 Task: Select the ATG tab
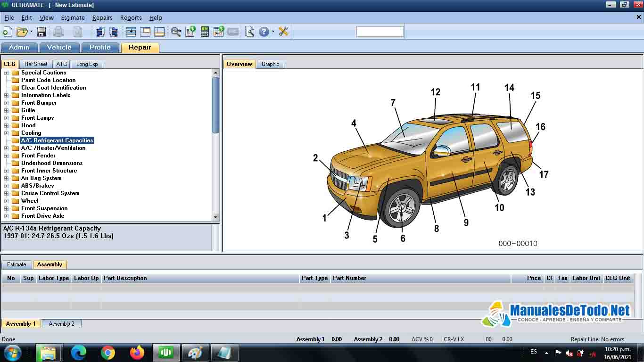pos(62,64)
